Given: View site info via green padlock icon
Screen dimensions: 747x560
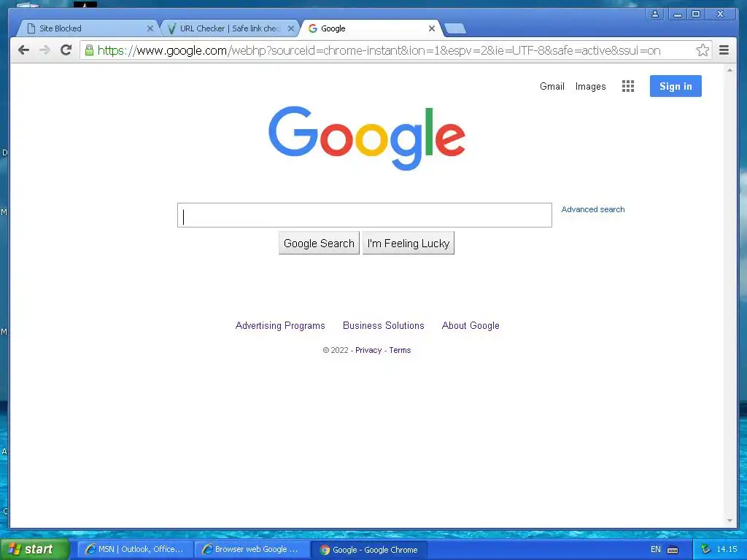Looking at the screenshot, I should [89, 50].
